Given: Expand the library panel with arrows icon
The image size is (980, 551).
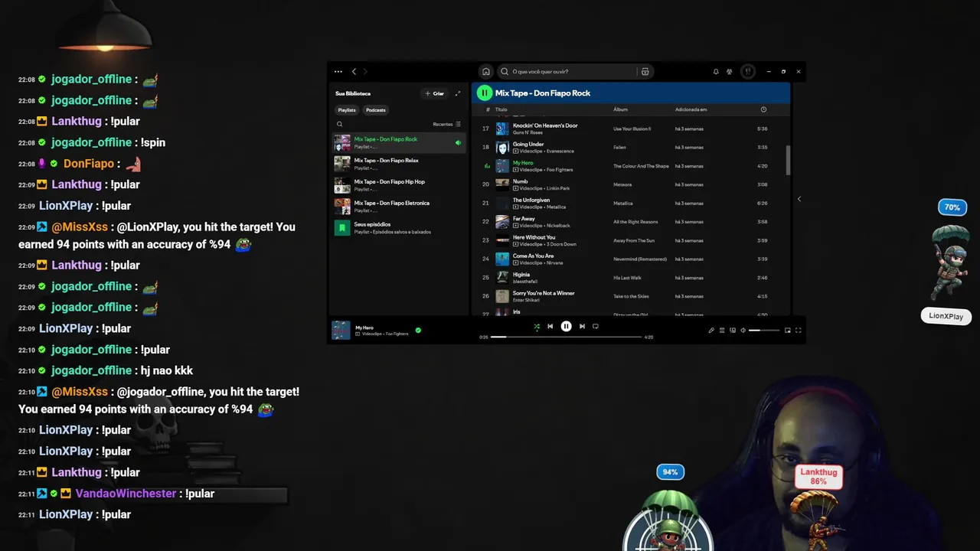Looking at the screenshot, I should [x=458, y=93].
